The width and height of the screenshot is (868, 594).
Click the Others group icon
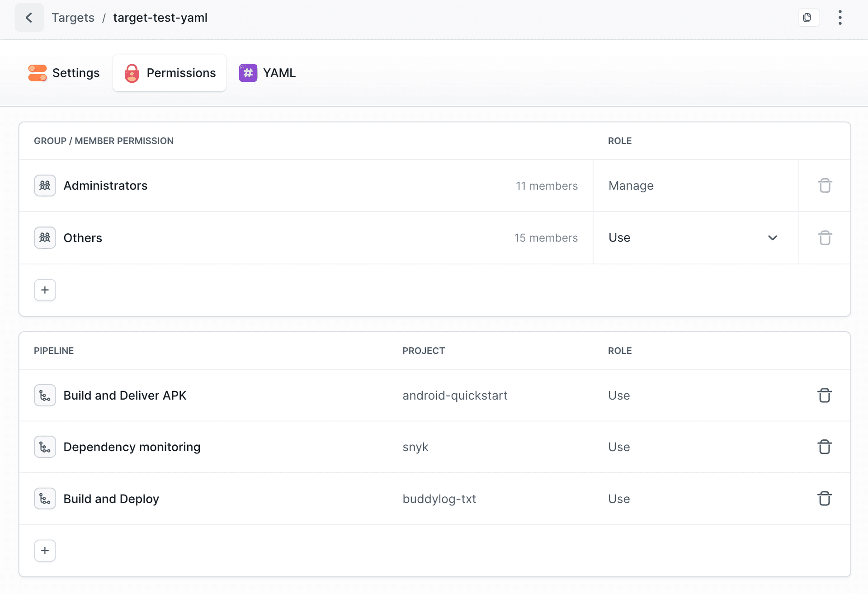(45, 237)
